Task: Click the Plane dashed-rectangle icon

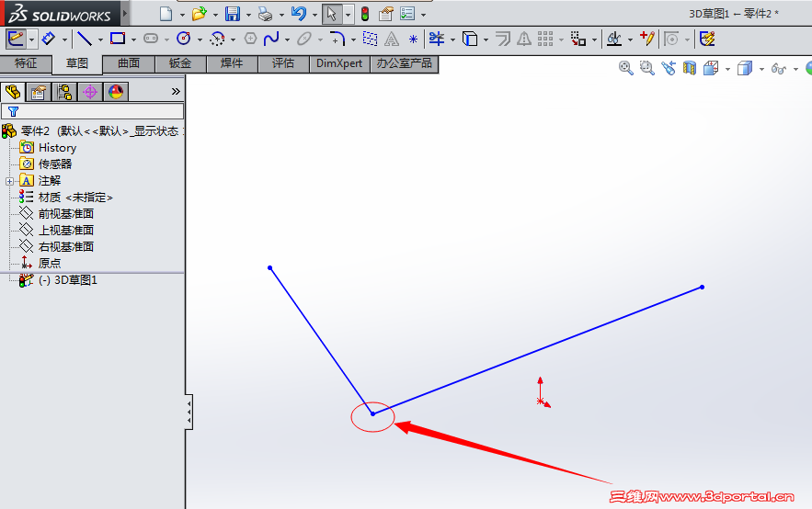Action: coord(370,39)
